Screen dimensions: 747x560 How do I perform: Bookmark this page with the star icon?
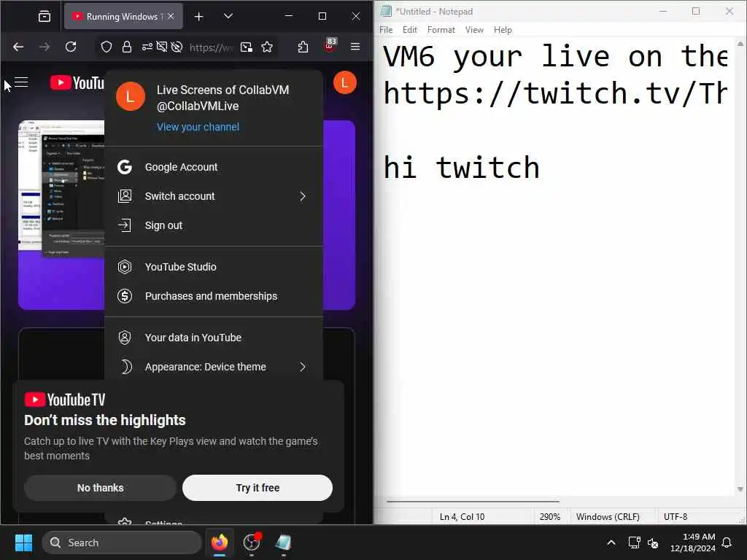[x=267, y=47]
